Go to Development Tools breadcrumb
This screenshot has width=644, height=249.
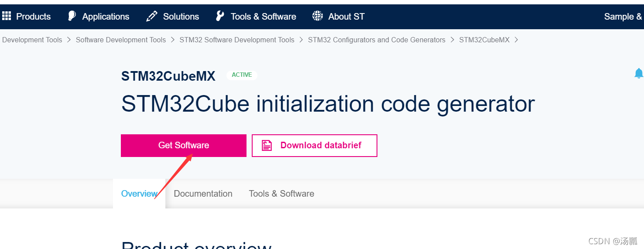click(32, 40)
